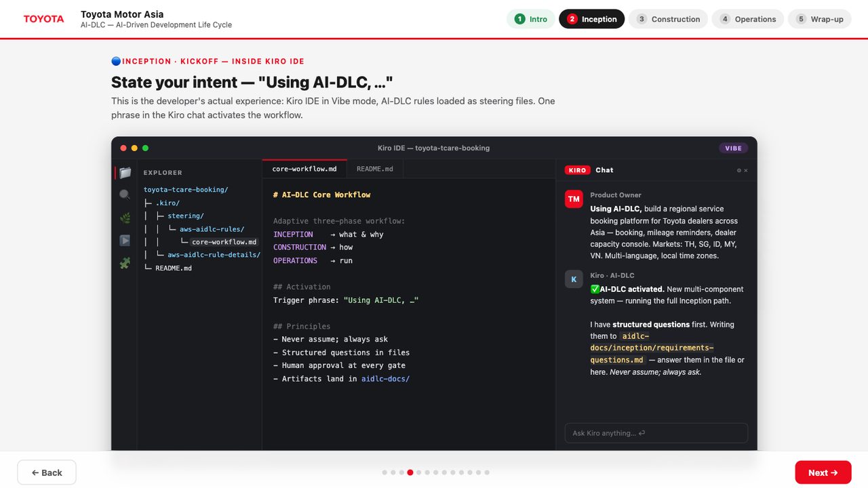
Task: Click the 'Kiro IDE — toyota-tcare-booking' title
Action: pos(433,148)
